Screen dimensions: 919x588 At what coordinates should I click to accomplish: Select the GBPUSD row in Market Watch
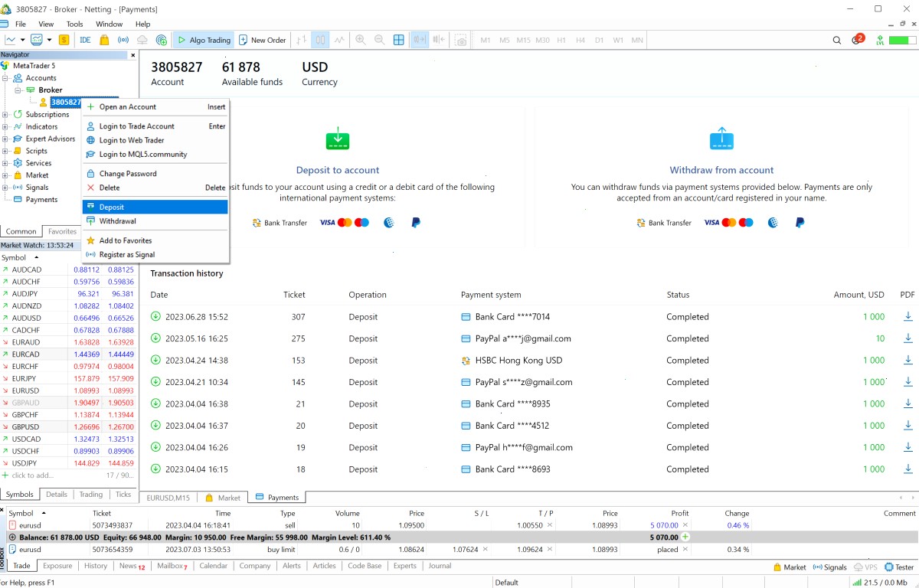coord(69,427)
